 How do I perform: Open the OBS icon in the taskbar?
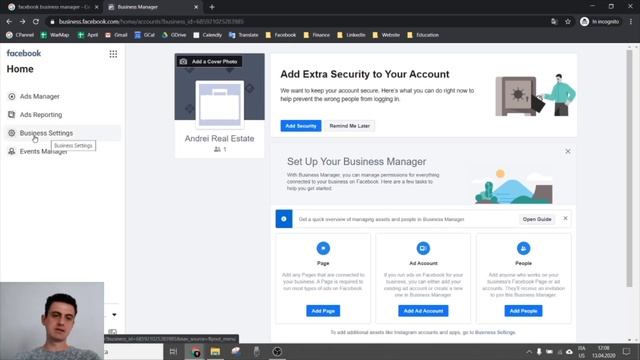[x=277, y=351]
